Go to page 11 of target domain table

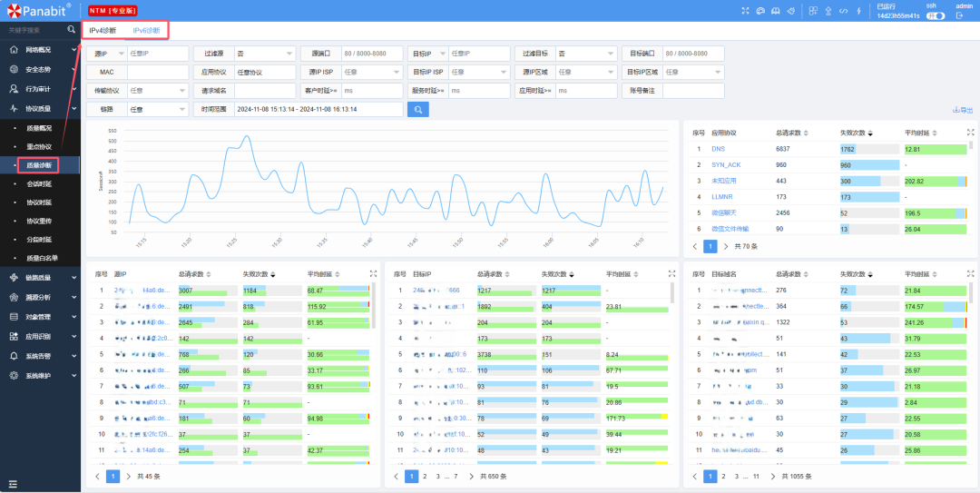(756, 476)
